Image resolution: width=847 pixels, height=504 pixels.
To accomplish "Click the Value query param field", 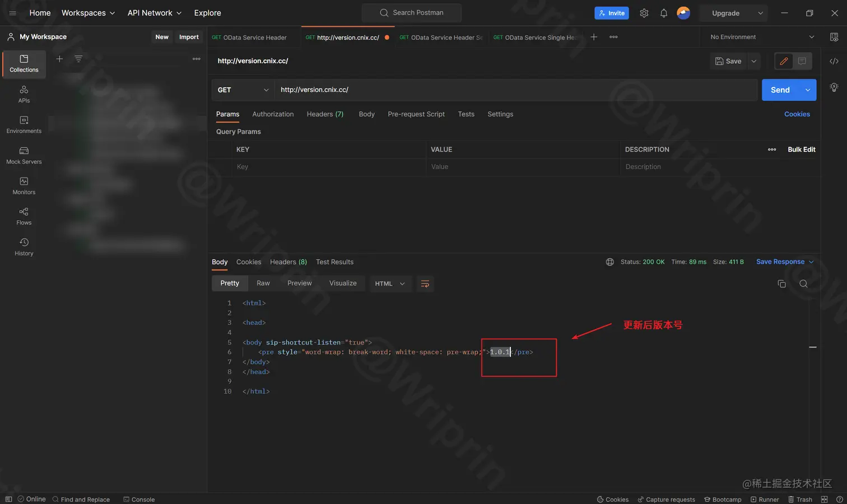I will click(523, 167).
